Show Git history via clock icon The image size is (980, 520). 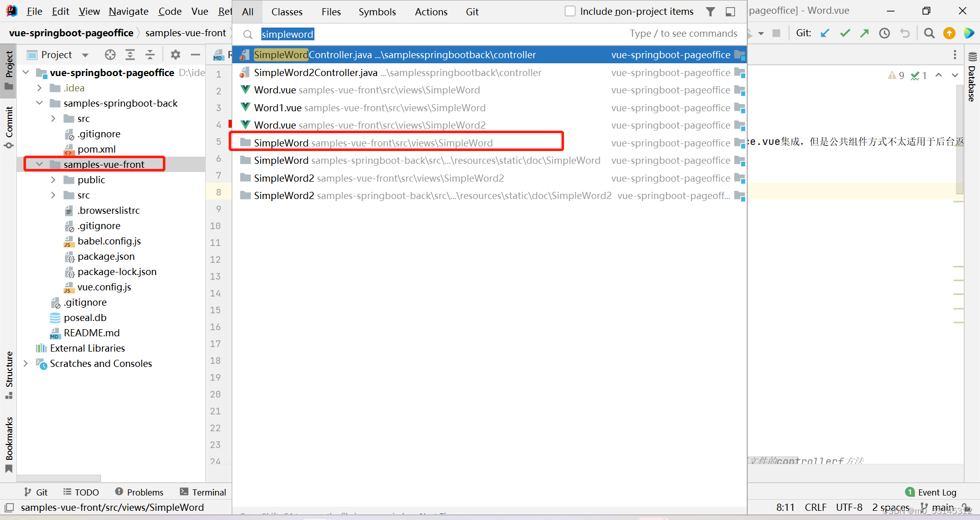pyautogui.click(x=885, y=33)
